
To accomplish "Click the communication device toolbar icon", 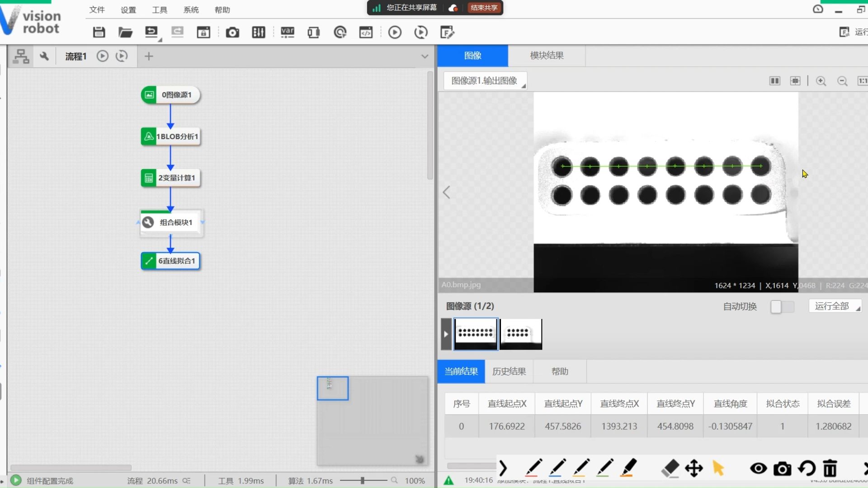I will pyautogui.click(x=313, y=32).
